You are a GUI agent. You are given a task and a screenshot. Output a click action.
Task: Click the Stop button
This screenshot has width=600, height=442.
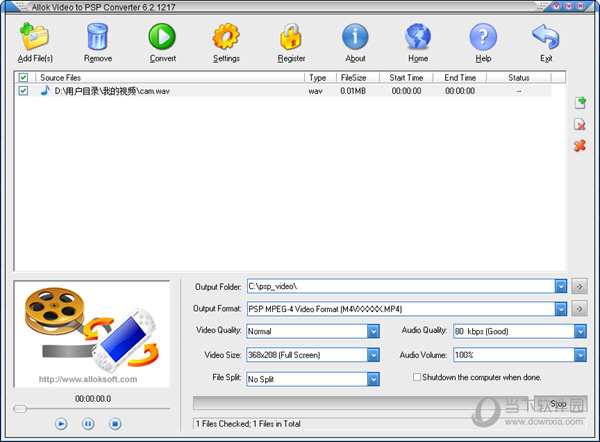(560, 403)
